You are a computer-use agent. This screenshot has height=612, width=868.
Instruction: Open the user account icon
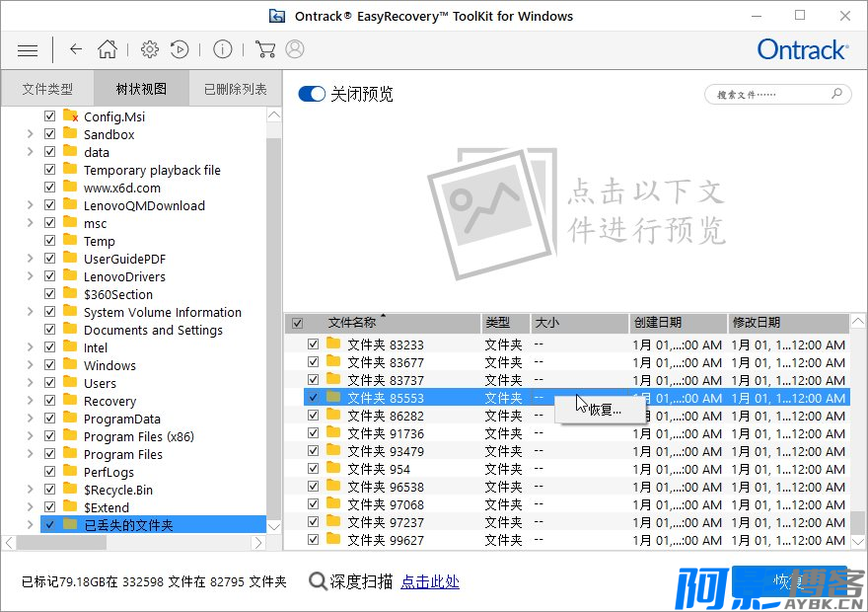(295, 49)
